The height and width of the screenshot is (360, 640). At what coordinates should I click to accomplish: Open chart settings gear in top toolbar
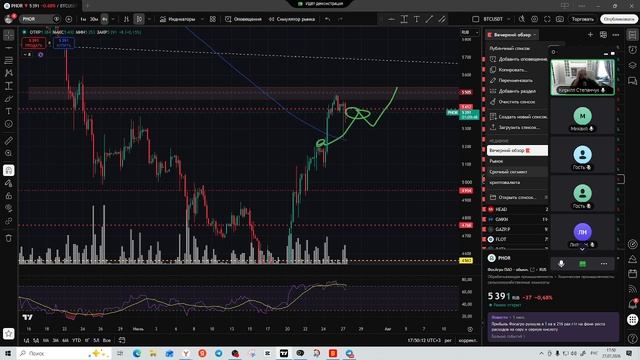(535, 19)
